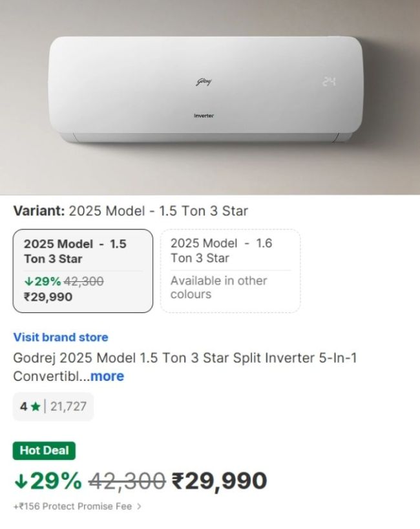Open the Visit brand store link
The image size is (420, 529).
click(60, 337)
